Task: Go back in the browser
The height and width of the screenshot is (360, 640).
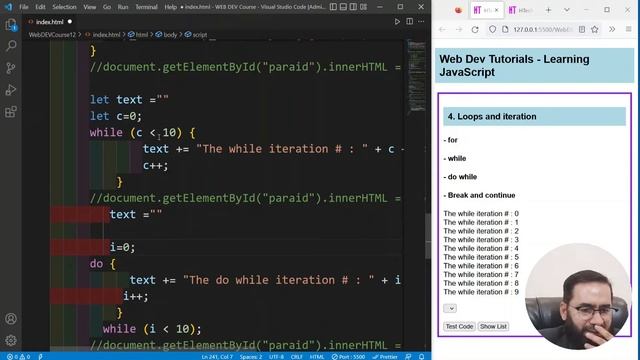Action: (442, 29)
